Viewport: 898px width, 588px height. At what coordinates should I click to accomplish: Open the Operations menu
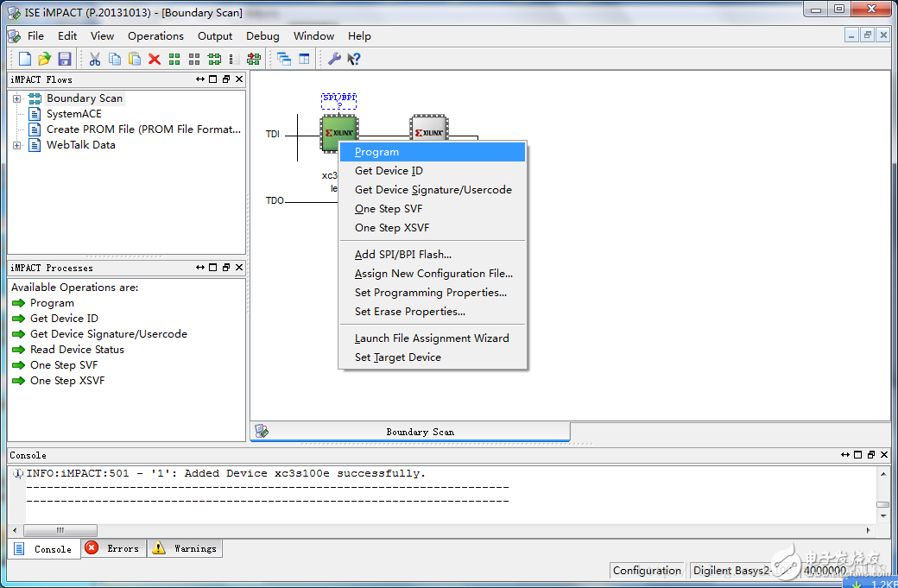155,36
